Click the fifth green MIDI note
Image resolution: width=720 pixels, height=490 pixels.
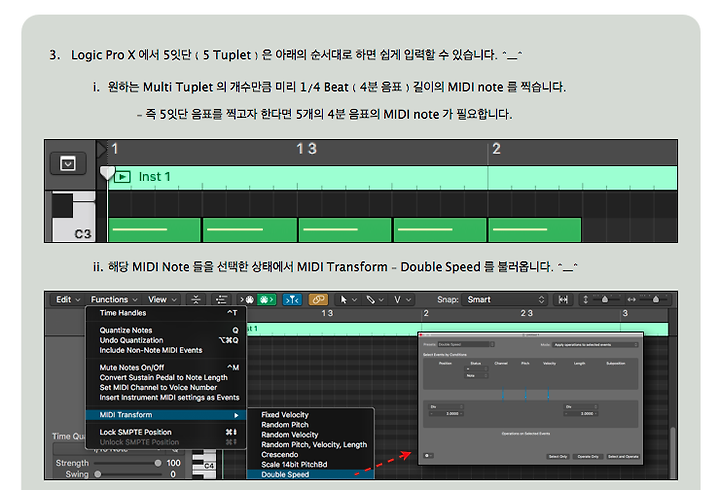(x=534, y=230)
